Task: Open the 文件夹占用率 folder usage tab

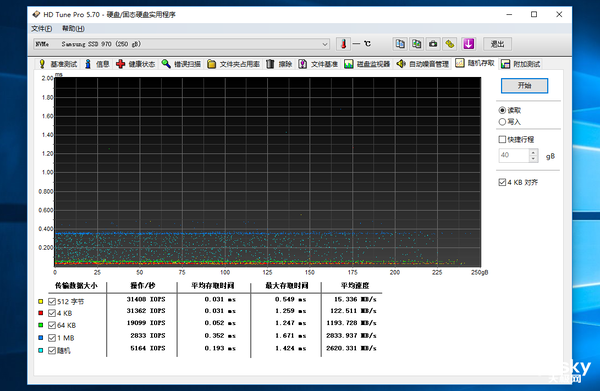Action: 234,64
